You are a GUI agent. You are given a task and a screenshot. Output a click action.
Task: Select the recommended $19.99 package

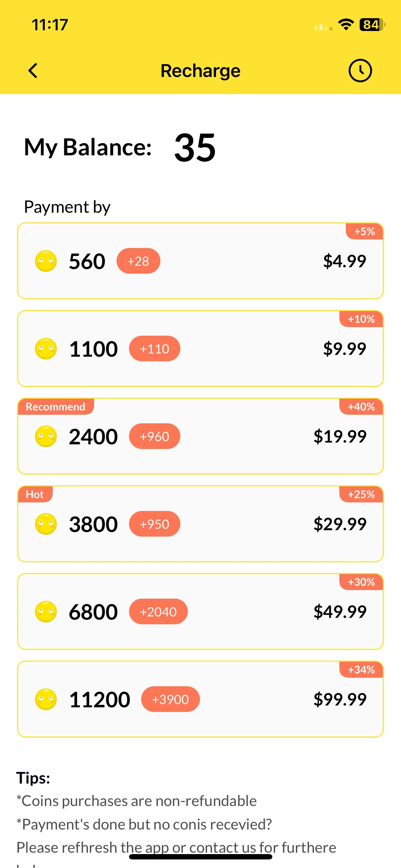(x=200, y=436)
